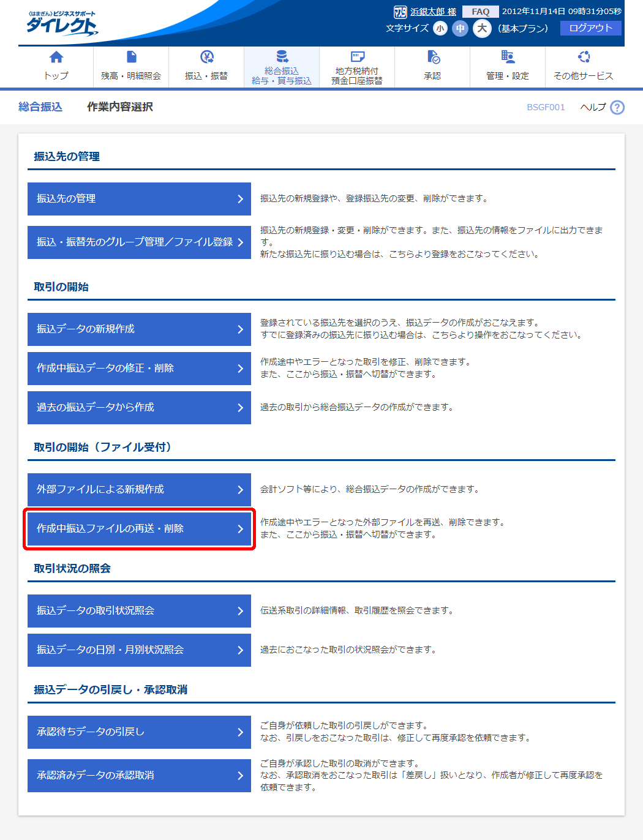Click description 会計ソフト等により、総合振込データの作成ができます。
Screen dimensions: 643x840
point(369,489)
